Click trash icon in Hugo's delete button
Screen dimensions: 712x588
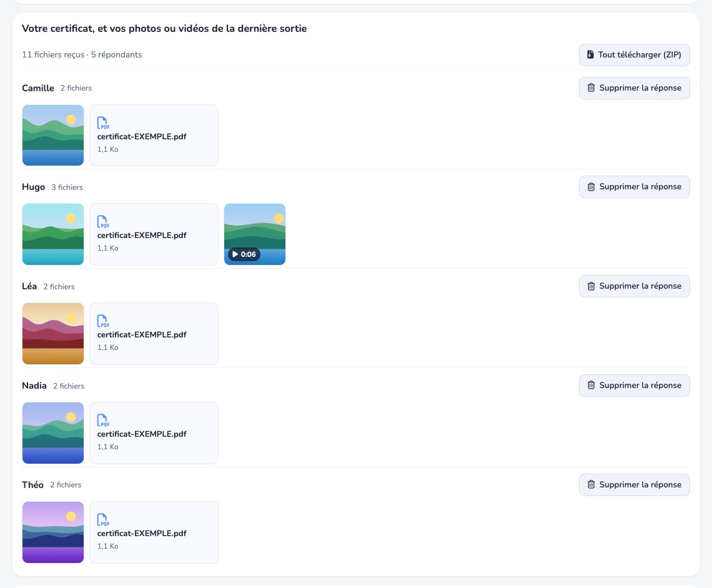coord(591,187)
